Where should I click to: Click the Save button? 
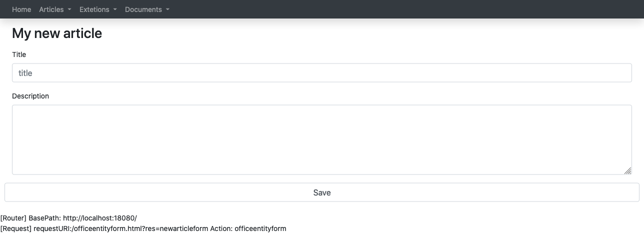point(322,192)
